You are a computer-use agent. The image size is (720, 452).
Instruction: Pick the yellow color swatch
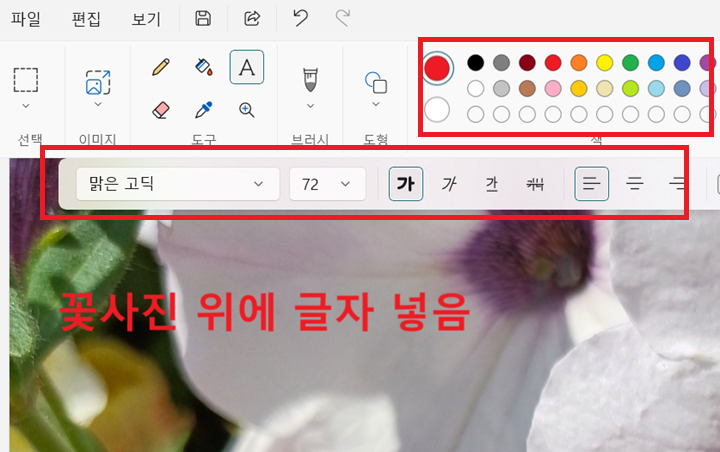coord(605,62)
